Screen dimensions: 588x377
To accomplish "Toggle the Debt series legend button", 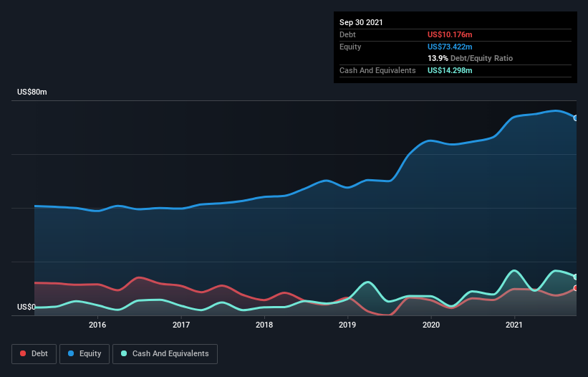I will tap(34, 354).
